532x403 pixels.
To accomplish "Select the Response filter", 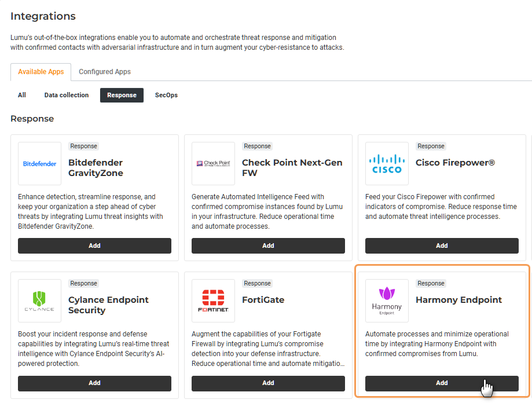I will (122, 95).
